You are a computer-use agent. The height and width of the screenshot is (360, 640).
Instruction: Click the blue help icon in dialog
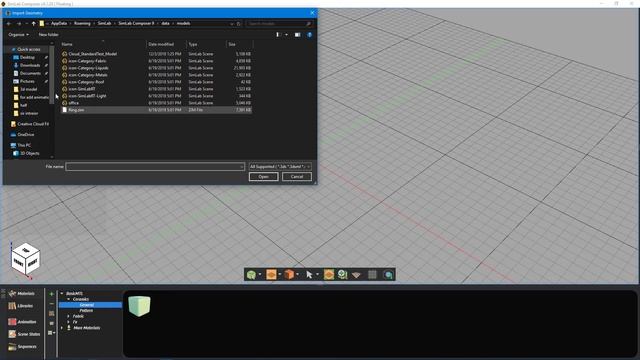click(x=309, y=35)
